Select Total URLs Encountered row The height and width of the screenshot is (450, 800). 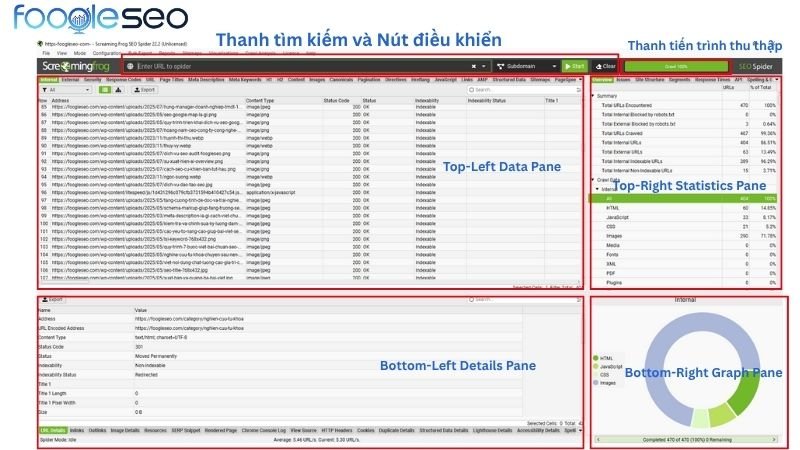[x=685, y=105]
